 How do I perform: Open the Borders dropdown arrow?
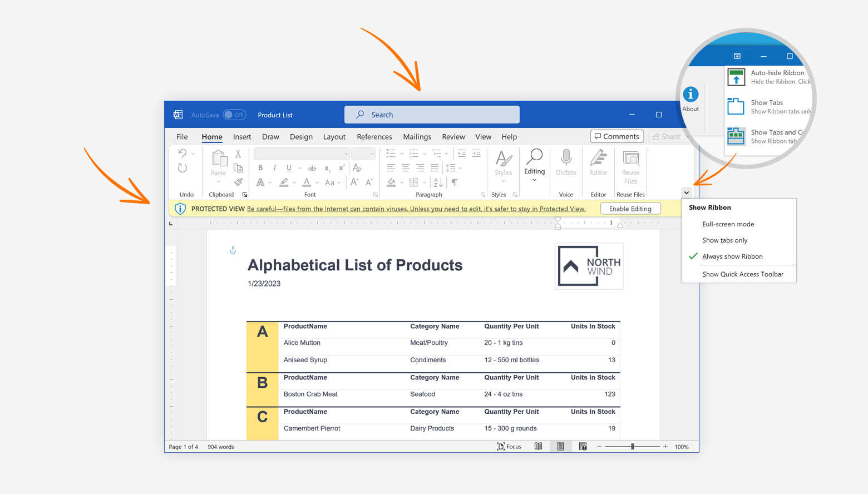(424, 182)
